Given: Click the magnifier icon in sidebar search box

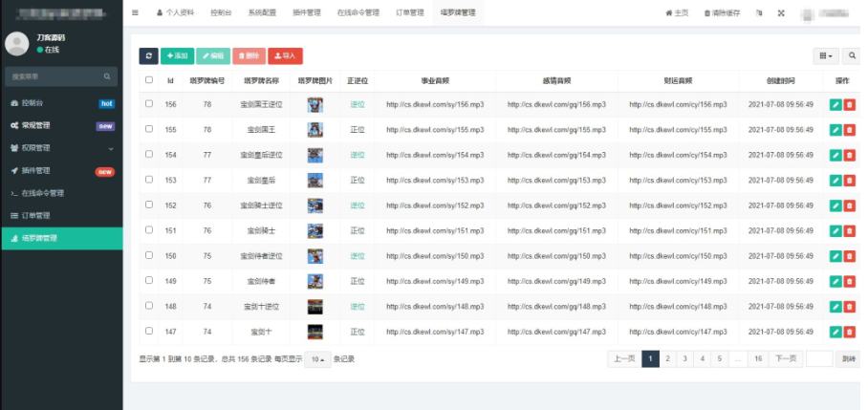Looking at the screenshot, I should (x=107, y=76).
